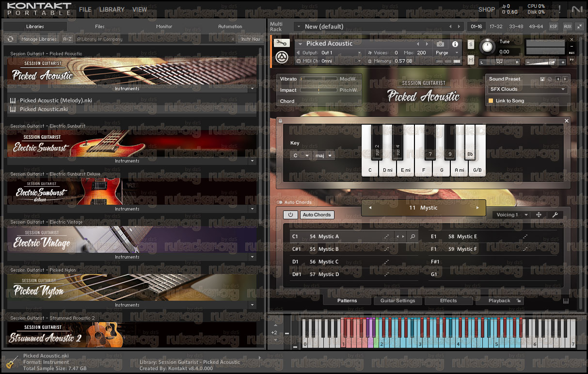Screen dimensions: 588x374
Task: Show instrument info with the i icon
Action: [x=455, y=44]
